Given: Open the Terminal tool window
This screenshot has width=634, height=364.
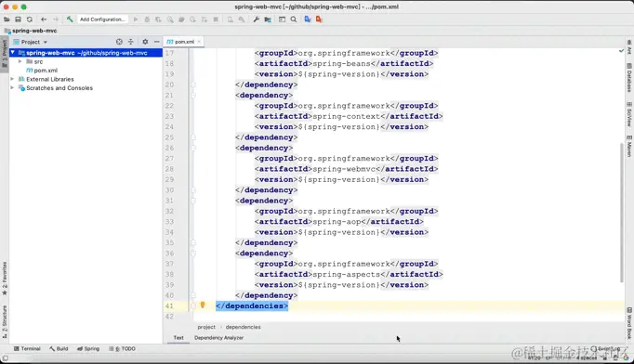Looking at the screenshot, I should pyautogui.click(x=27, y=348).
